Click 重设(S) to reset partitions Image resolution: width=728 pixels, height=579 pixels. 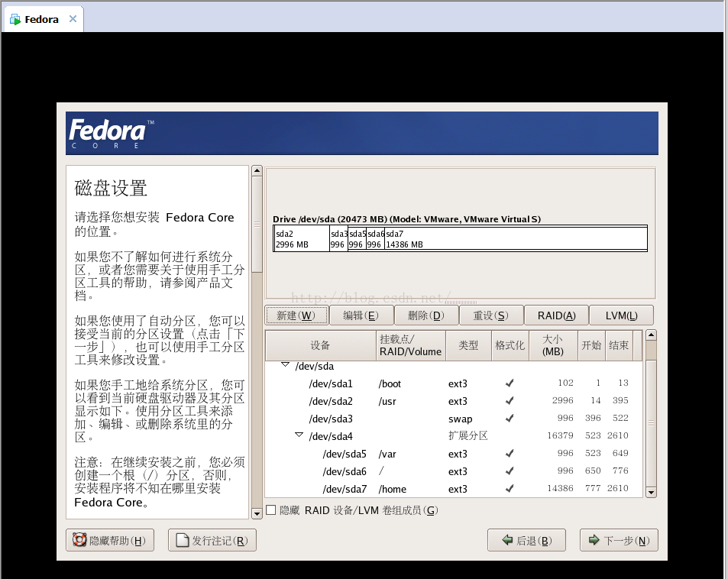[490, 315]
